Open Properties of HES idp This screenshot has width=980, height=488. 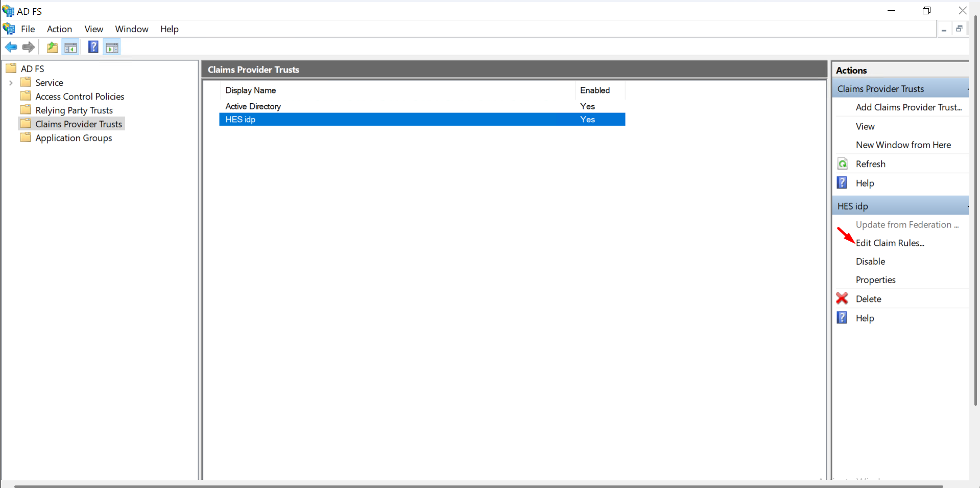coord(875,280)
